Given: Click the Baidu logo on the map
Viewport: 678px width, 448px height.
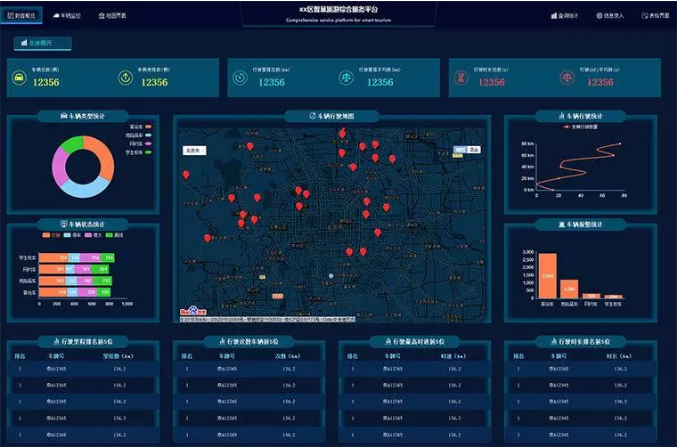Looking at the screenshot, I should point(193,311).
